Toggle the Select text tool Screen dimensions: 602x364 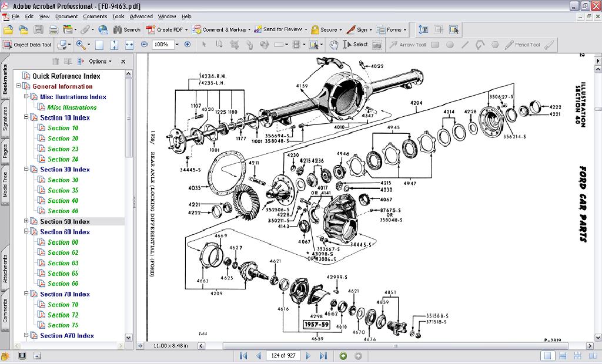coord(356,45)
